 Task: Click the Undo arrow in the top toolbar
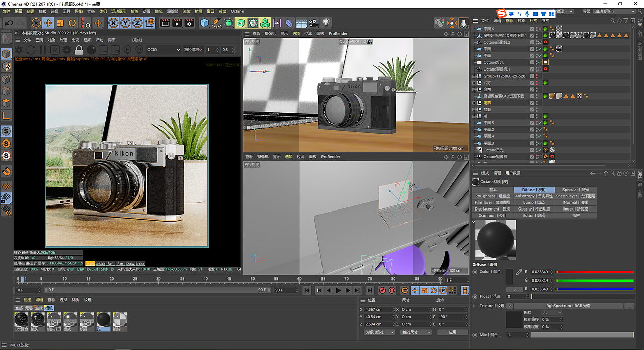pyautogui.click(x=9, y=23)
